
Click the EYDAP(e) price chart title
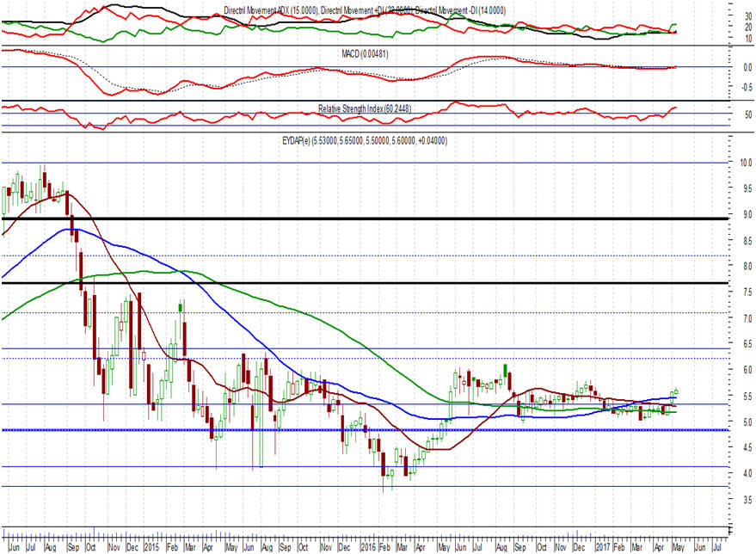[365, 141]
